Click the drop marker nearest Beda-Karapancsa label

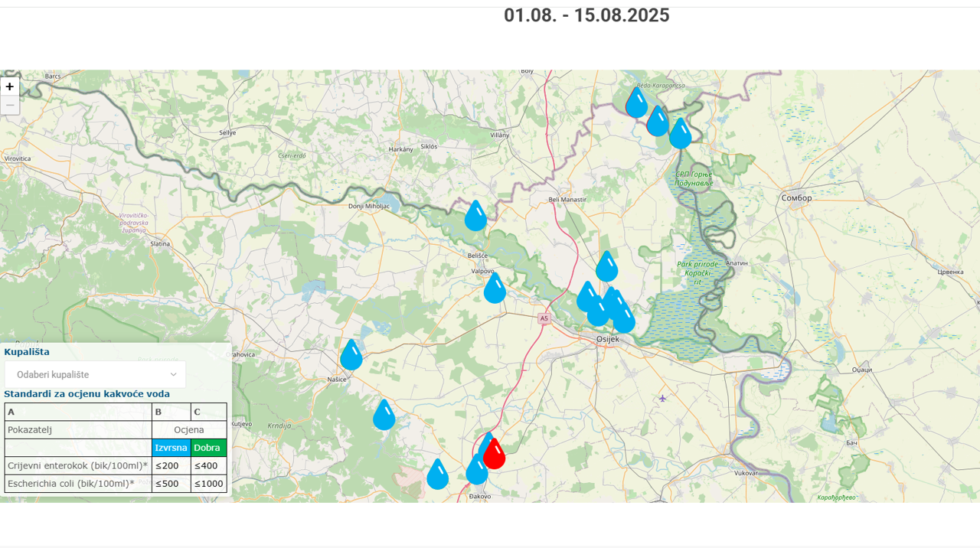pyautogui.click(x=636, y=103)
